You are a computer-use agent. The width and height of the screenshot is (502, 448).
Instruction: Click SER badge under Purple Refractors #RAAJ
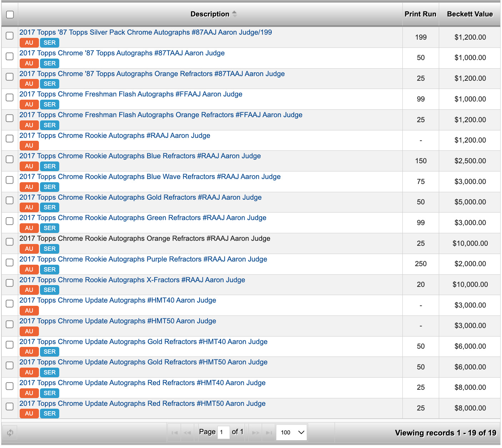[50, 270]
